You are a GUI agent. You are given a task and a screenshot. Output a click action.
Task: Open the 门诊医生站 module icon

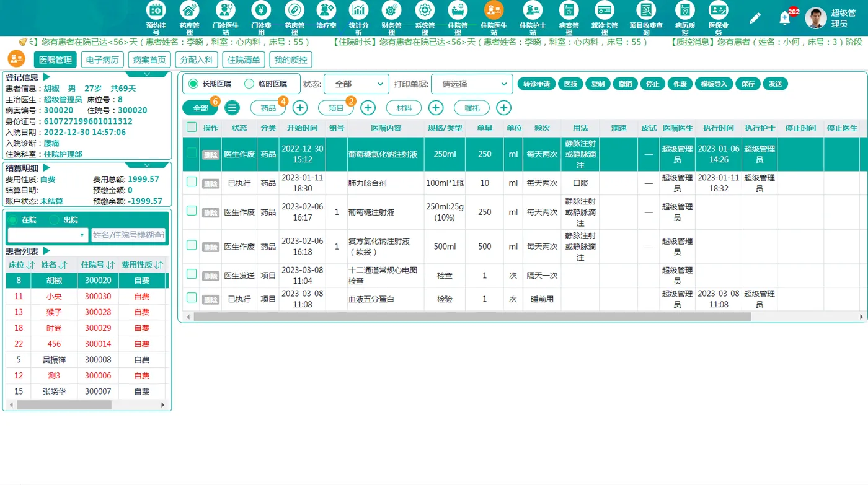pos(225,10)
